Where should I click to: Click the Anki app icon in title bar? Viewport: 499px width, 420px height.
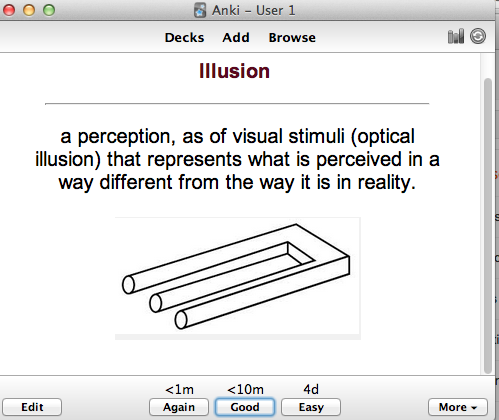pyautogui.click(x=200, y=10)
